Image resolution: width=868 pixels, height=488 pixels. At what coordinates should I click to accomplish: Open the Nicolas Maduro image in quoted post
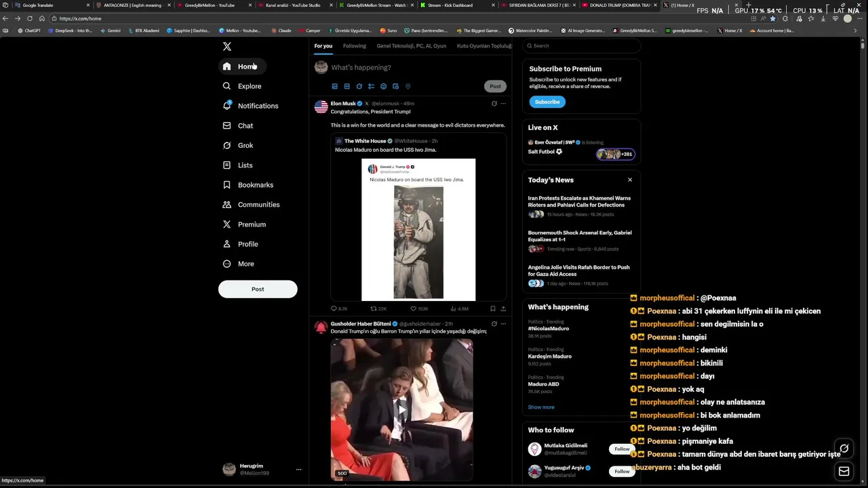418,229
